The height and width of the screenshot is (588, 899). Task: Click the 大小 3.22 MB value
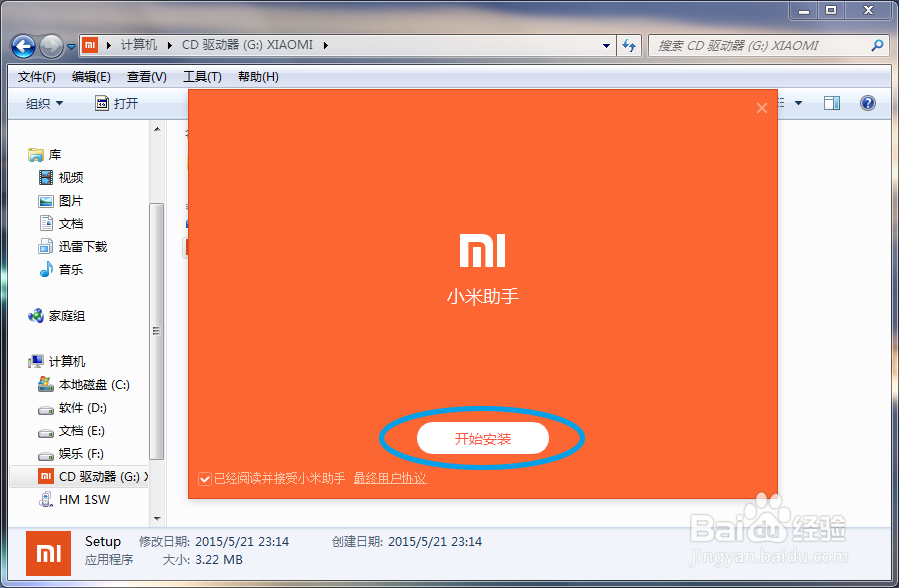(218, 560)
